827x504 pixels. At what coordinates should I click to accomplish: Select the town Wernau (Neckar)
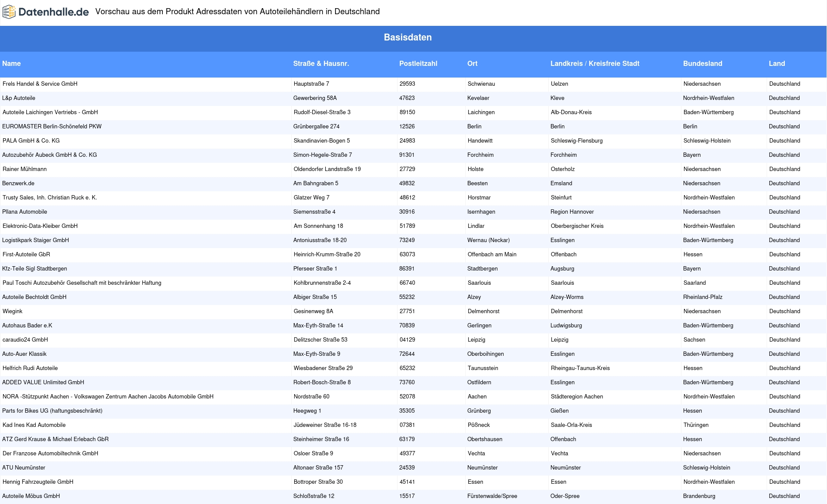click(488, 240)
